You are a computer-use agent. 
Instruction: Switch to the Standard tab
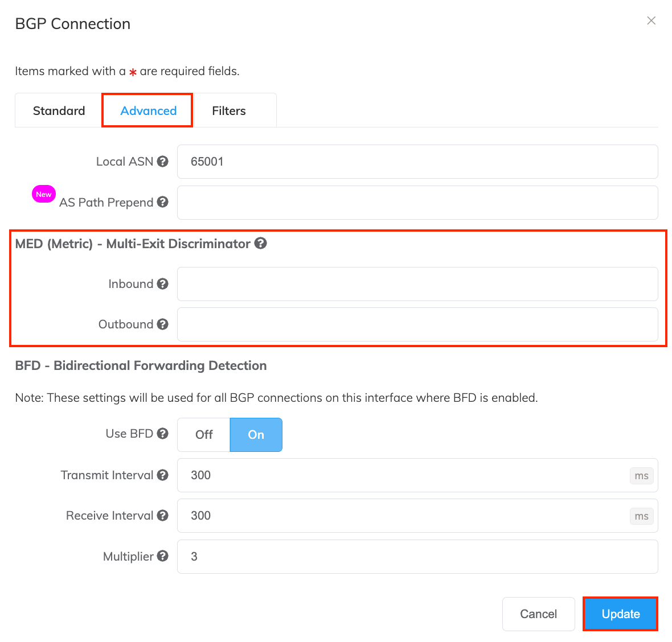coord(59,110)
